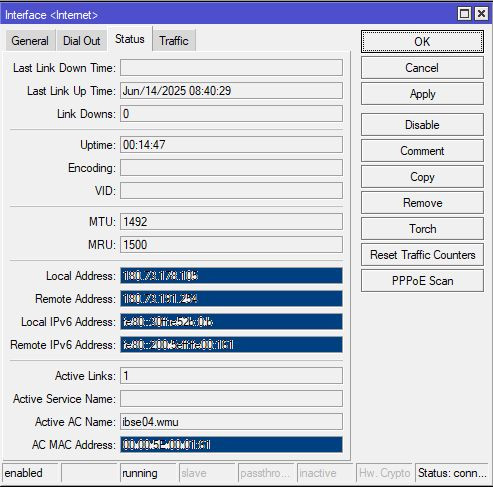
Task: Click the 'Hw. Crypto' status flag
Action: click(384, 473)
